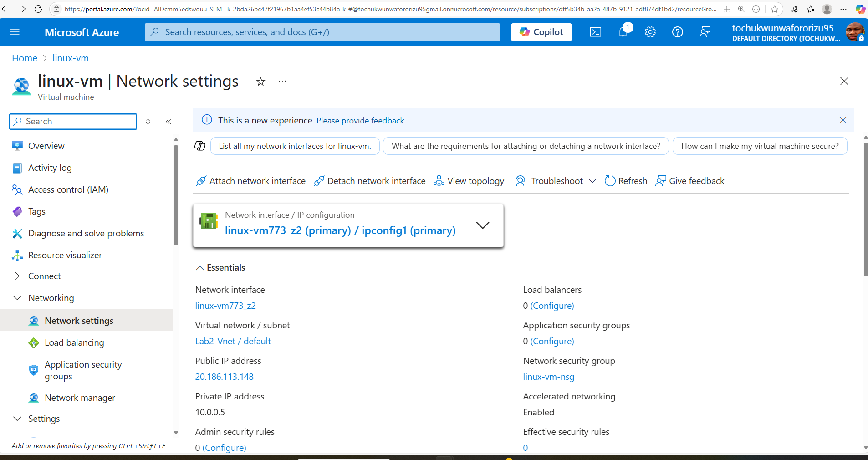The image size is (868, 460).
Task: Click browser favorites star icon
Action: 775,9
